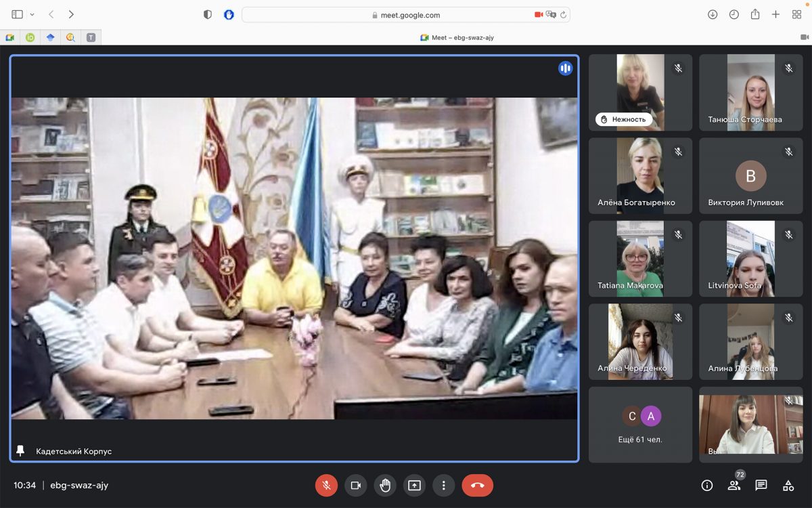Click the Safari Share icon
The height and width of the screenshot is (508, 812).
point(755,14)
